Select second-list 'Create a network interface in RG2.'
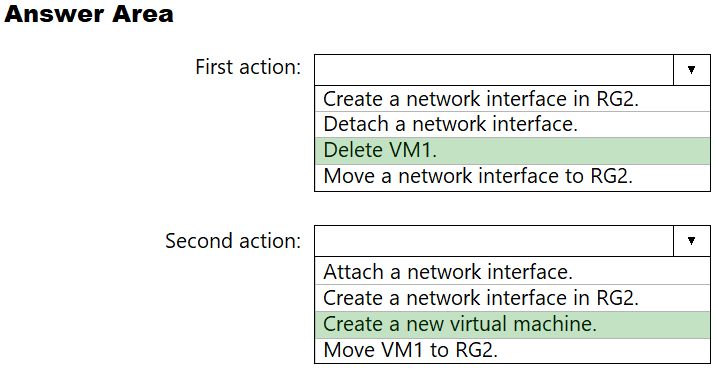The width and height of the screenshot is (718, 371). [512, 298]
